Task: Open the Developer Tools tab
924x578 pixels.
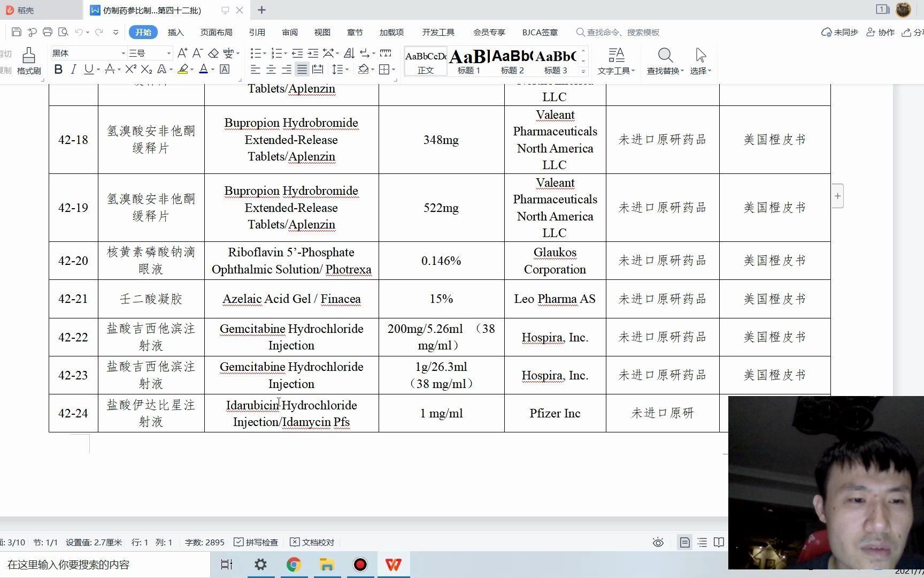Action: click(x=438, y=32)
